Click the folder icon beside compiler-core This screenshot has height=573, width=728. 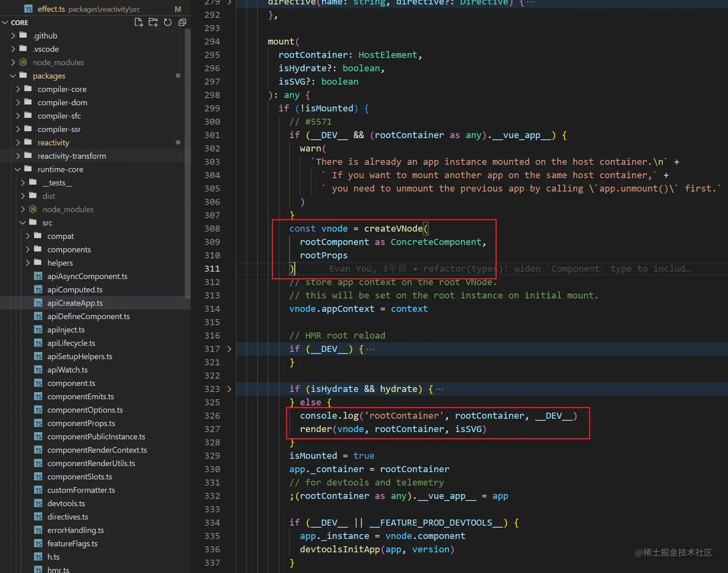coord(28,89)
